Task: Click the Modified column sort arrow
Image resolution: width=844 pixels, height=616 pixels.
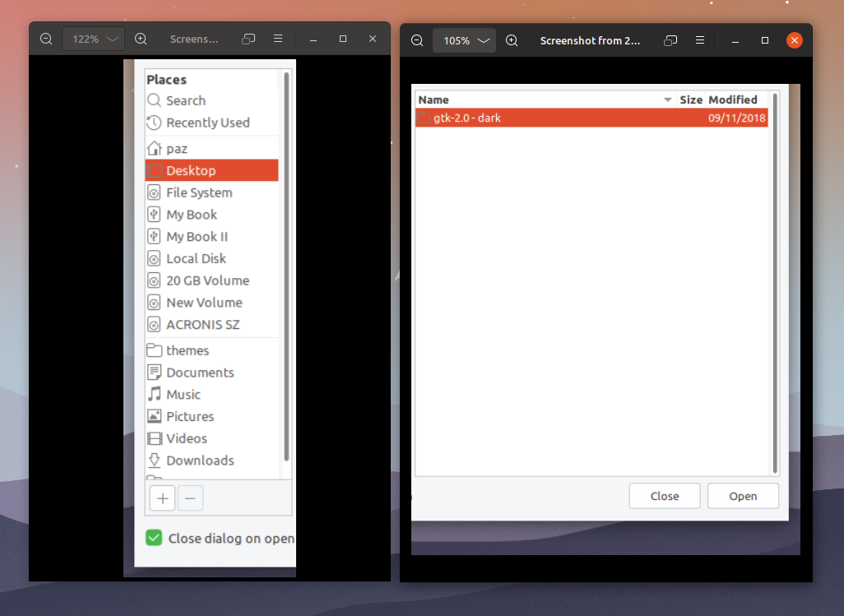Action: point(669,99)
